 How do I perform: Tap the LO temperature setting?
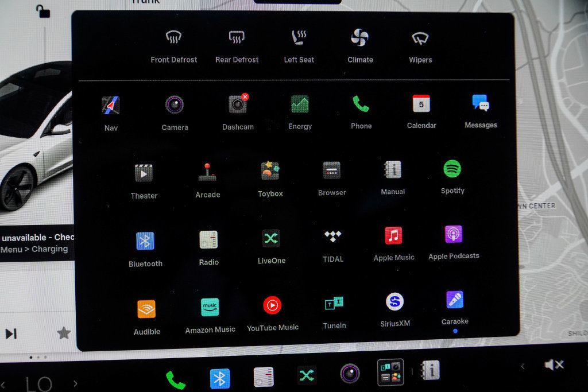(x=39, y=384)
